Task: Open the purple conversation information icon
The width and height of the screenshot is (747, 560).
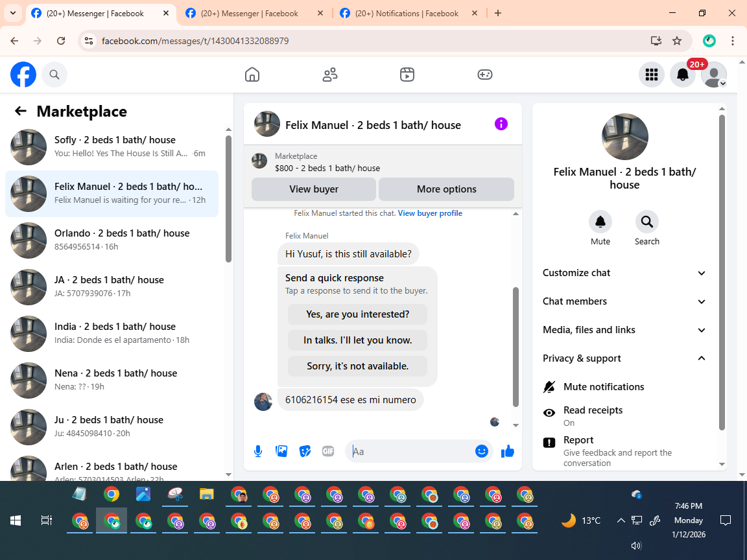Action: 501,124
